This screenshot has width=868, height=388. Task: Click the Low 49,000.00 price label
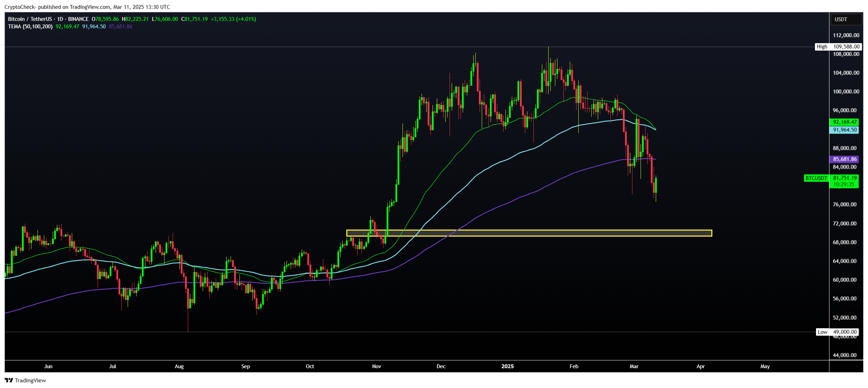coord(837,332)
